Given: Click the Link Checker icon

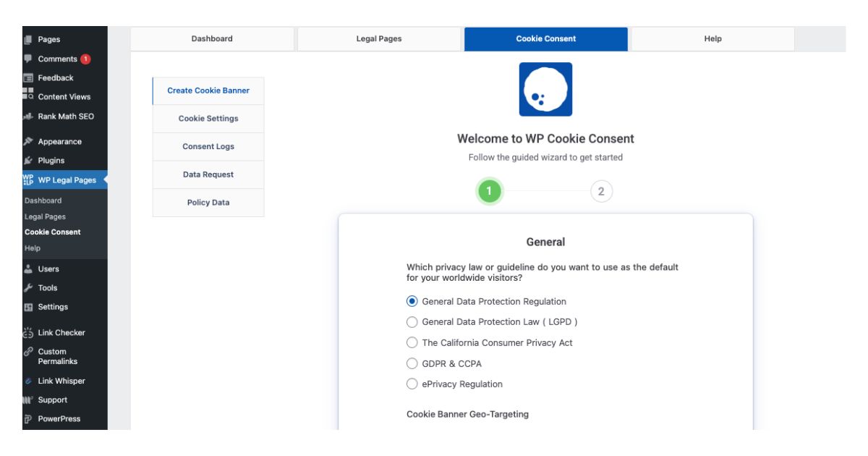Looking at the screenshot, I should pyautogui.click(x=28, y=333).
